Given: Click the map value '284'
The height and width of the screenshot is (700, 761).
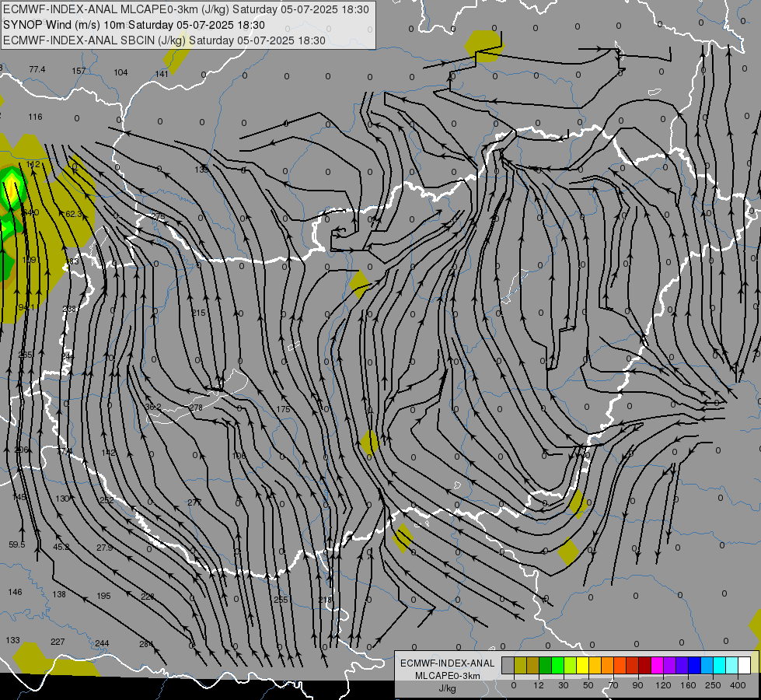Looking at the screenshot, I should tap(146, 644).
